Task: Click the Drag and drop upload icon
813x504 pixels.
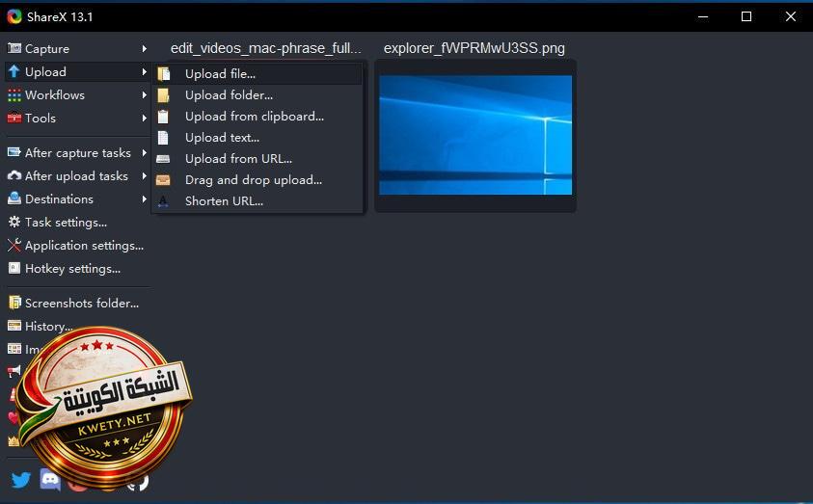Action: [163, 180]
